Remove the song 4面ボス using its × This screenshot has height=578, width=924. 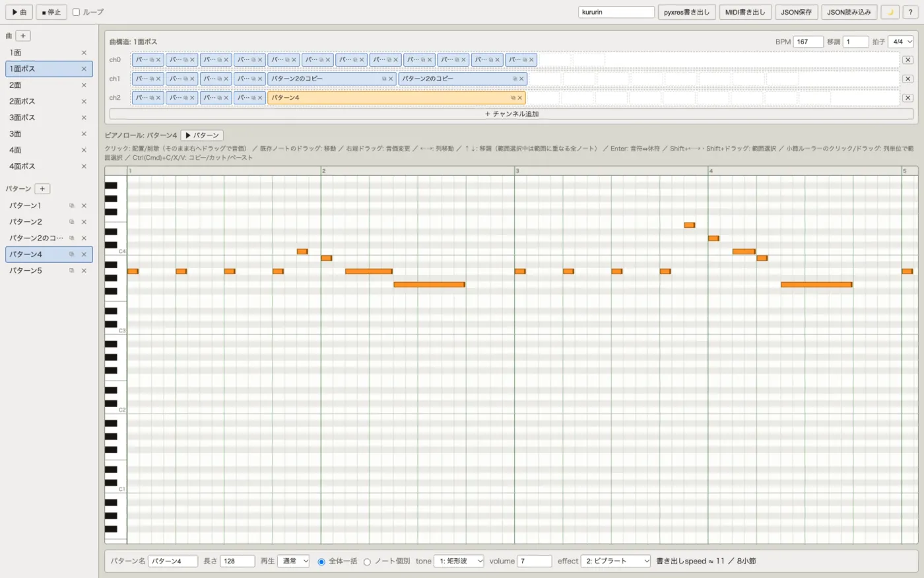pos(84,166)
